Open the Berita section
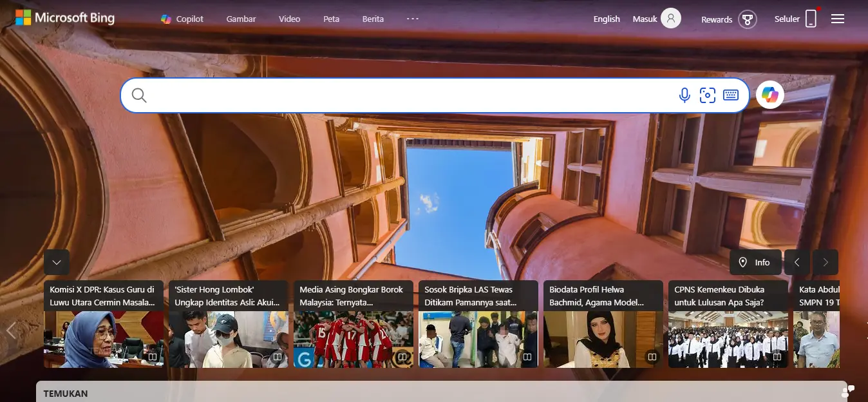 pos(373,19)
